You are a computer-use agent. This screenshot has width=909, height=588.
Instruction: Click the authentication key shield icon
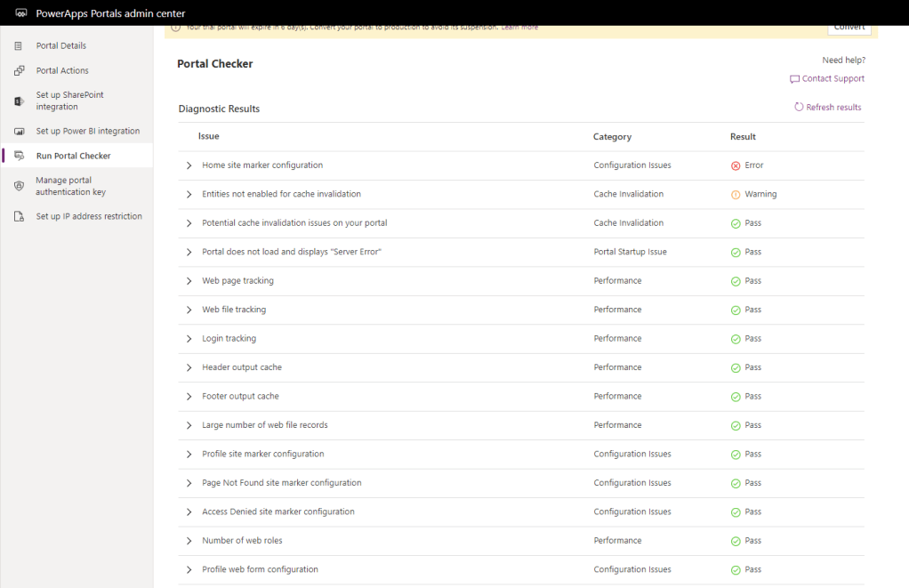click(19, 186)
